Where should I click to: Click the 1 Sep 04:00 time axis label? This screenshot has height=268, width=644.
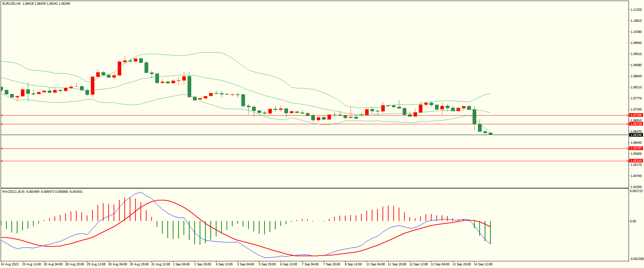(181, 264)
